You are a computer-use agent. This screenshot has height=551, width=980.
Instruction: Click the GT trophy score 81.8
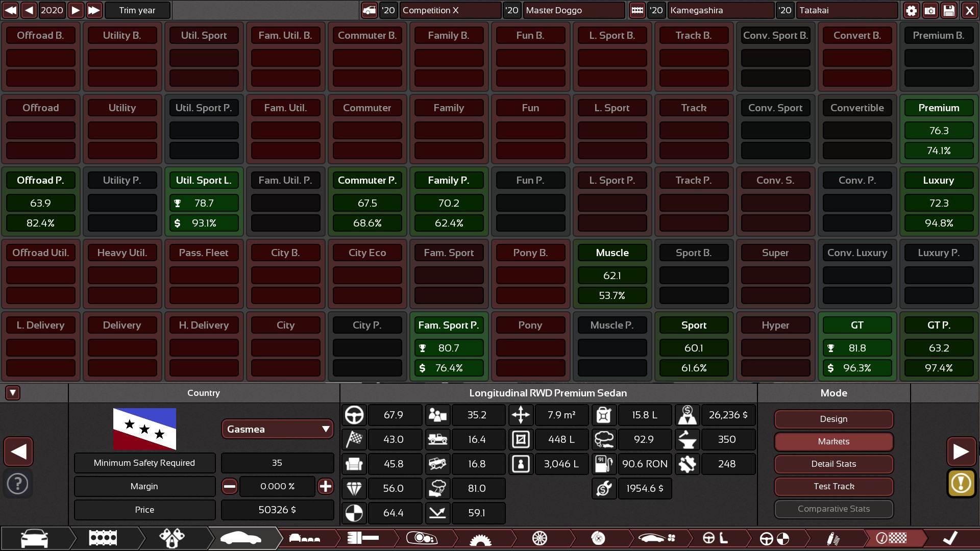(x=856, y=348)
